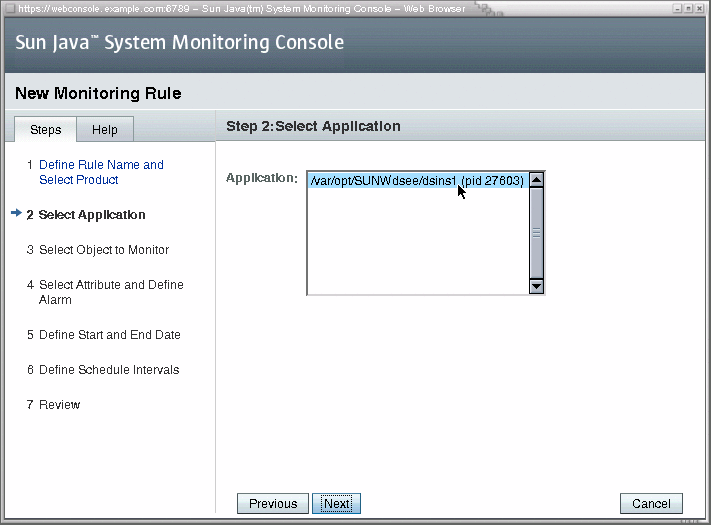The height and width of the screenshot is (525, 711).
Task: Close the Web Browser window
Action: pos(699,9)
